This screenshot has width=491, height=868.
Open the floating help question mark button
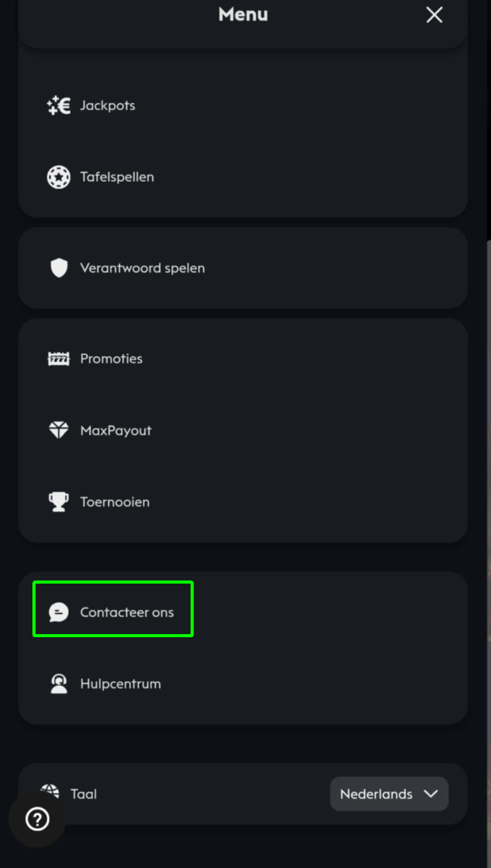click(x=38, y=819)
